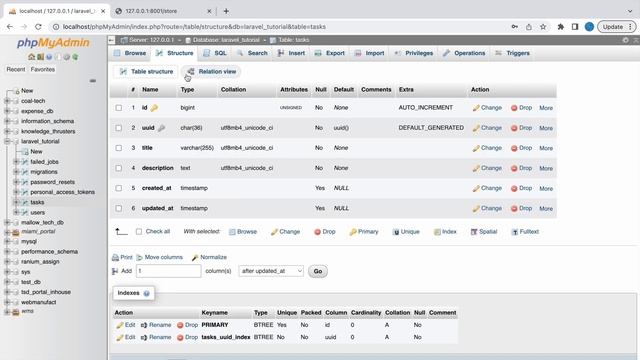Viewport: 640px width, 360px height.
Task: Expand the mysql database node
Action: pos(7,242)
